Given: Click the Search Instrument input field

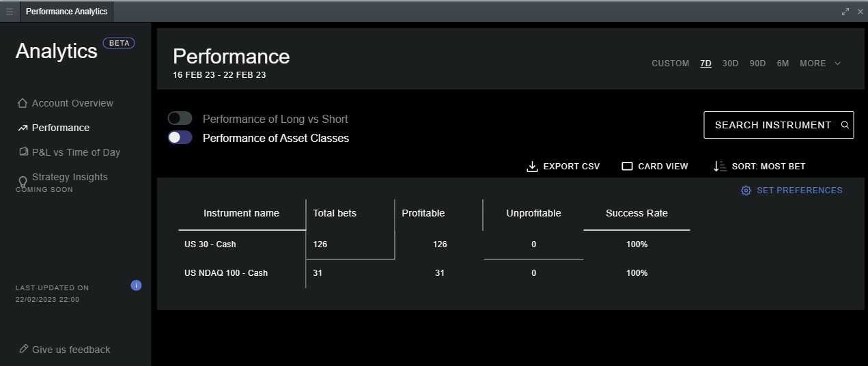Looking at the screenshot, I should pos(772,125).
